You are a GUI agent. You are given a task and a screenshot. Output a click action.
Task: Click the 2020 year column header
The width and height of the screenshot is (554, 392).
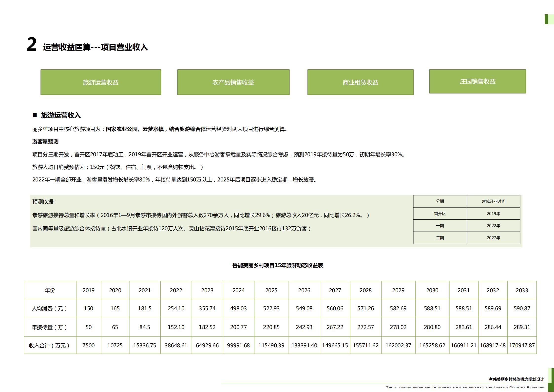[115, 290]
